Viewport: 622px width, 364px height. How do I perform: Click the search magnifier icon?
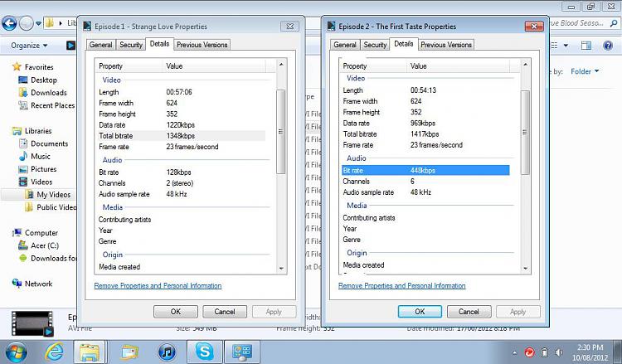(x=614, y=23)
